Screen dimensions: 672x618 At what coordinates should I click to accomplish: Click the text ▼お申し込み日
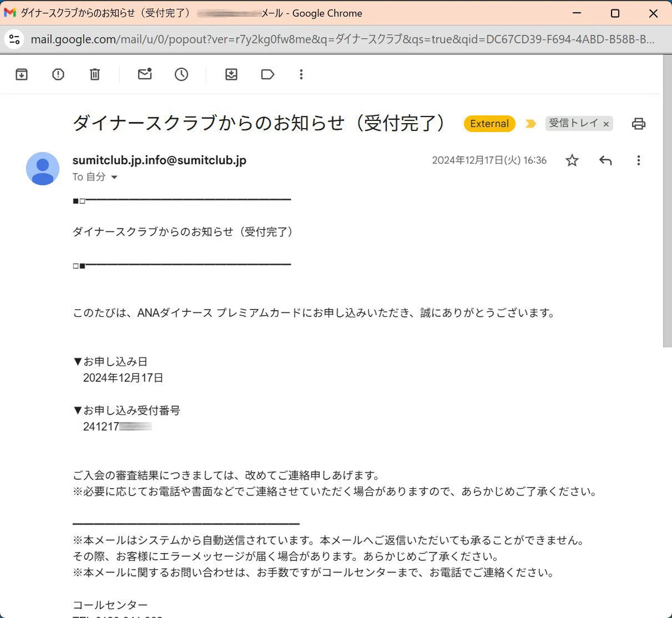[x=110, y=362]
